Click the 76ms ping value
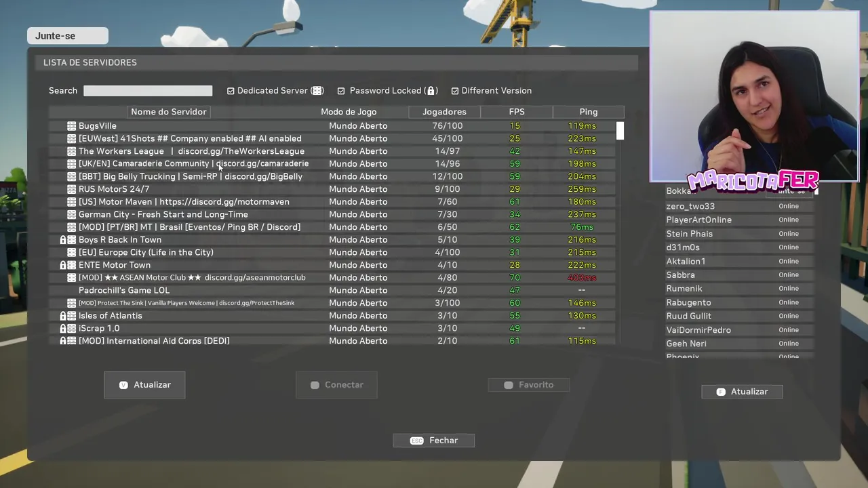This screenshot has height=488, width=868. pyautogui.click(x=582, y=227)
